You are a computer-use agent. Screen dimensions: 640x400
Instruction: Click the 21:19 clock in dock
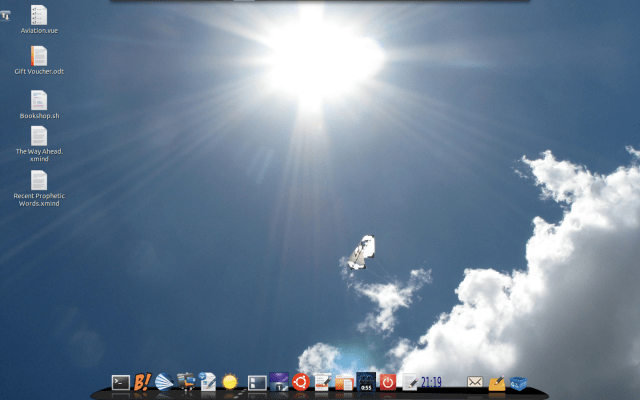(x=431, y=382)
